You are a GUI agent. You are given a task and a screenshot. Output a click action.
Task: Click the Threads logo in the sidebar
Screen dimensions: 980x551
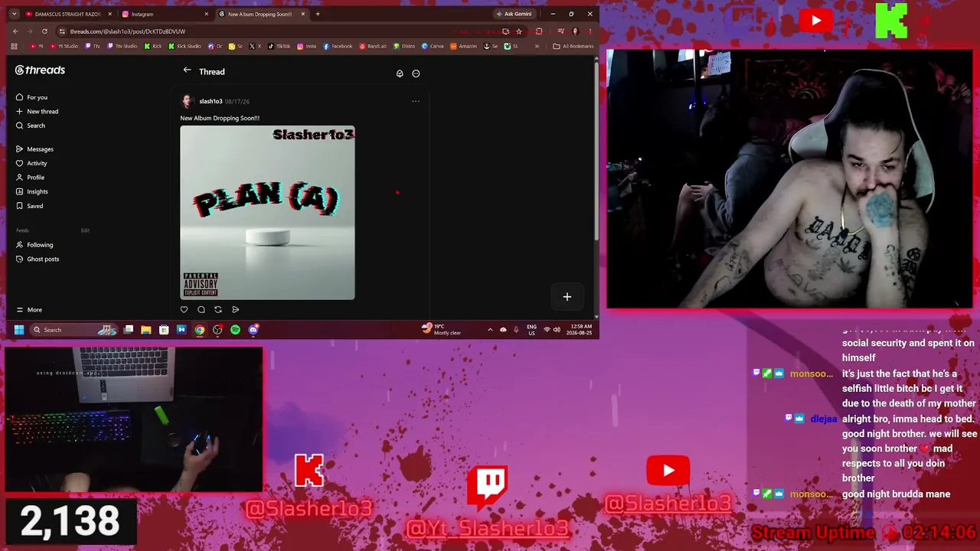coord(40,70)
